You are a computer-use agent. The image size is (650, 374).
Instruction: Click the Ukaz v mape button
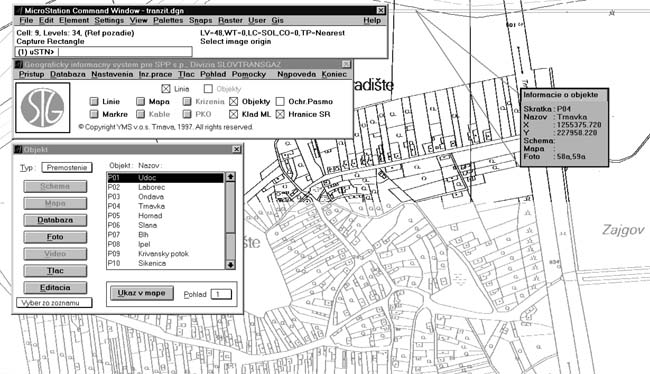coord(141,293)
